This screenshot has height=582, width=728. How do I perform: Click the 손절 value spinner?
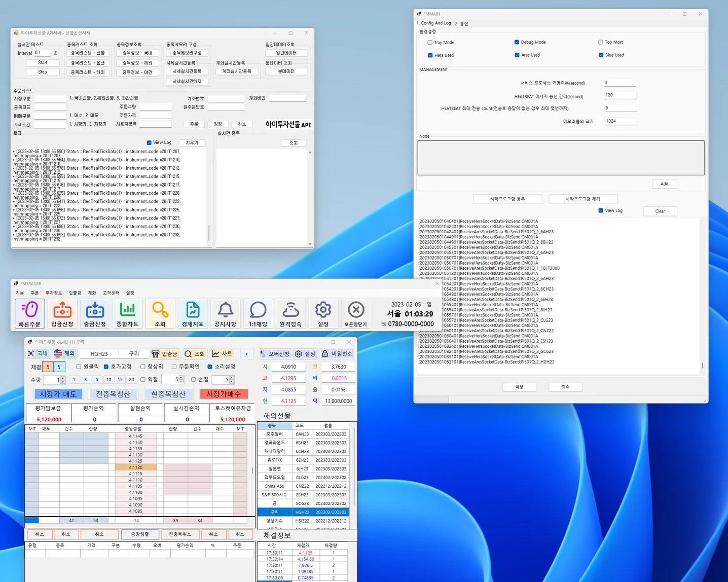[x=232, y=379]
